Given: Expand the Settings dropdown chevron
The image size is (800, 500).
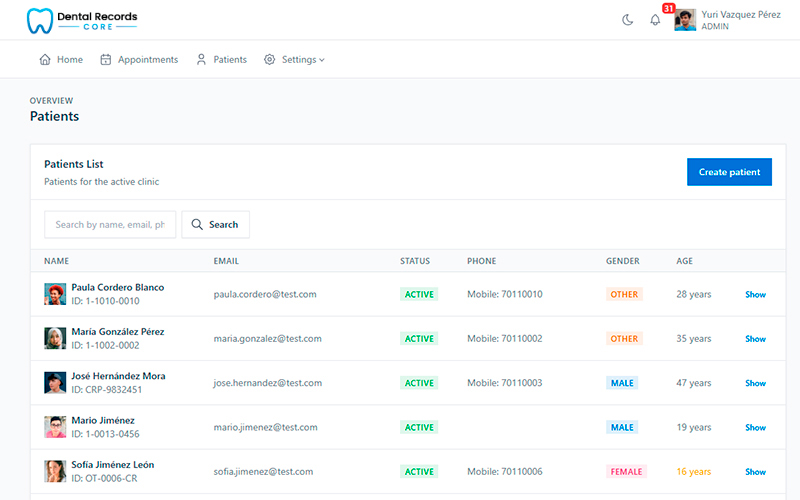Looking at the screenshot, I should pos(322,60).
